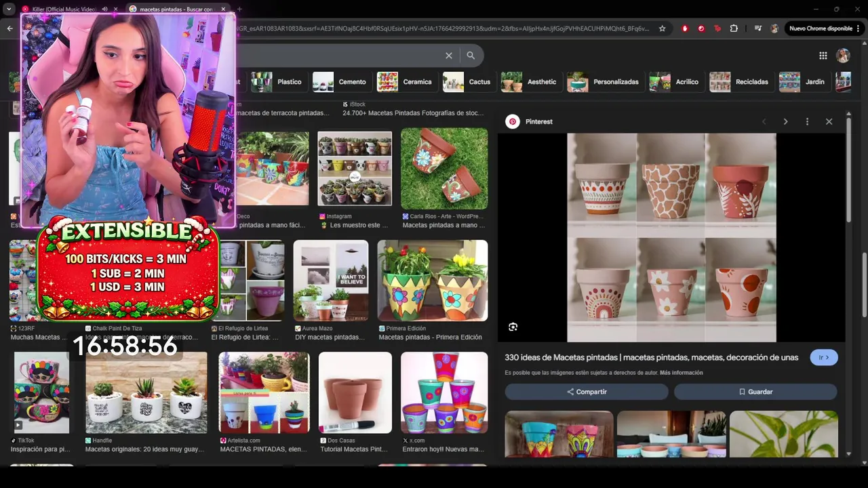The height and width of the screenshot is (488, 868).
Task: Click the large painted pots preview image
Action: pos(671,237)
